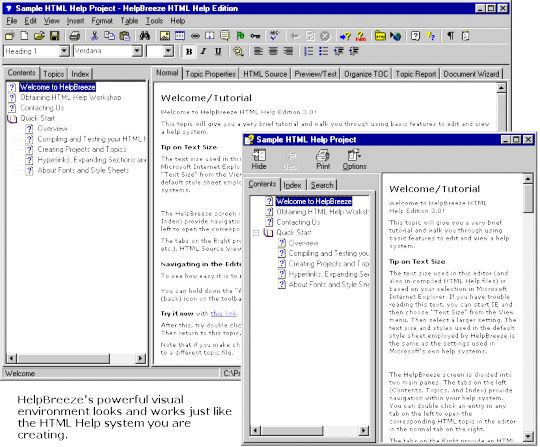Click the scroll up arrow in editor pane

pyautogui.click(x=501, y=88)
